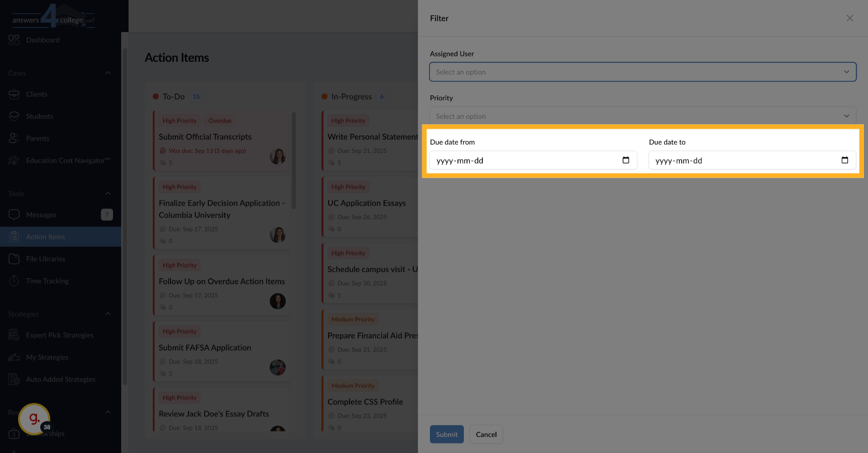
Task: Open the Students section
Action: (40, 116)
